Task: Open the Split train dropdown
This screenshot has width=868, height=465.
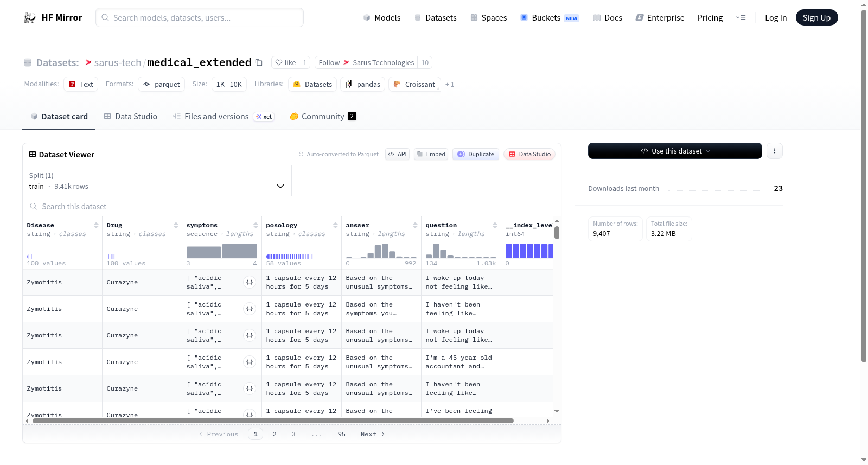Action: pyautogui.click(x=157, y=181)
